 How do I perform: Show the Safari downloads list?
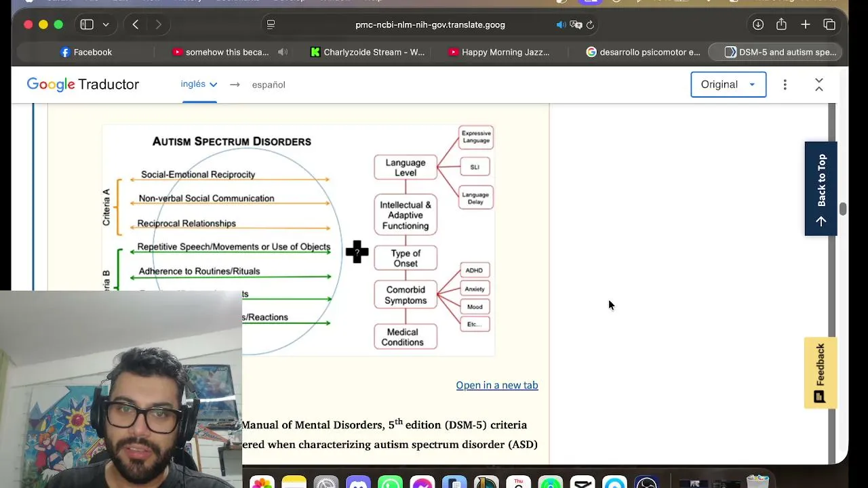tap(758, 24)
